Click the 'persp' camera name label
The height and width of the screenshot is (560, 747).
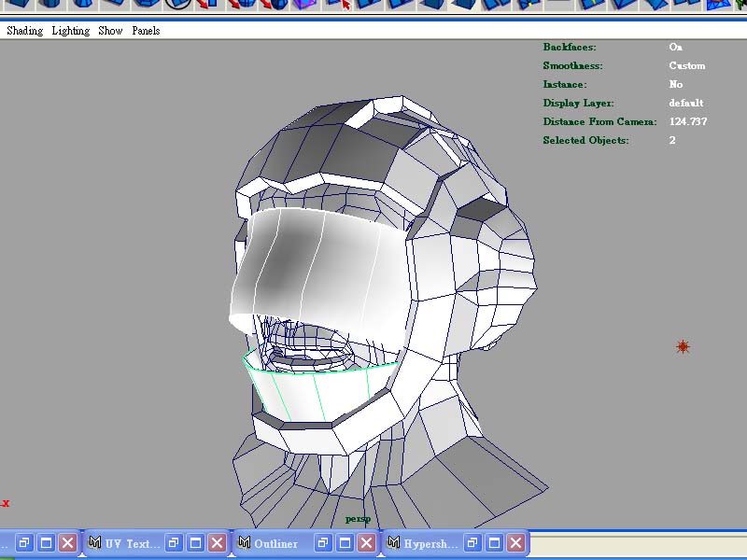(358, 519)
